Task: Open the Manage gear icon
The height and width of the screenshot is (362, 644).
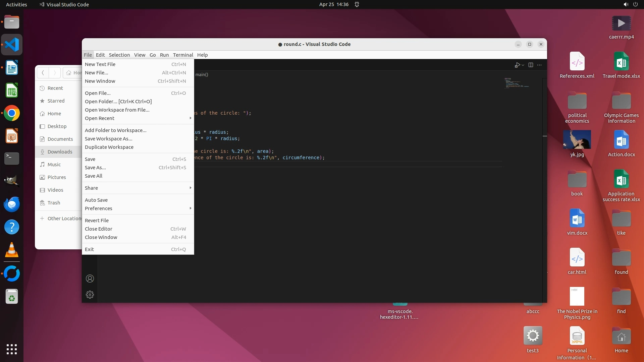Action: (x=90, y=295)
